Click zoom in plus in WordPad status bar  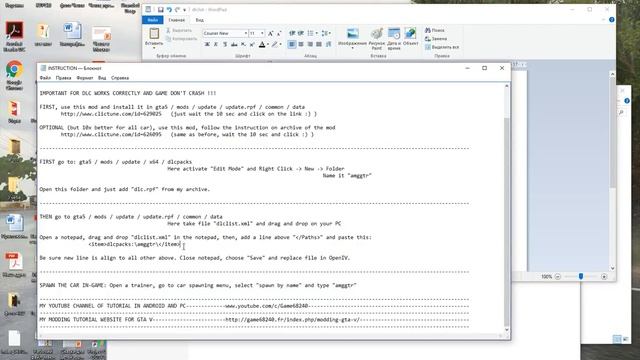(x=604, y=277)
